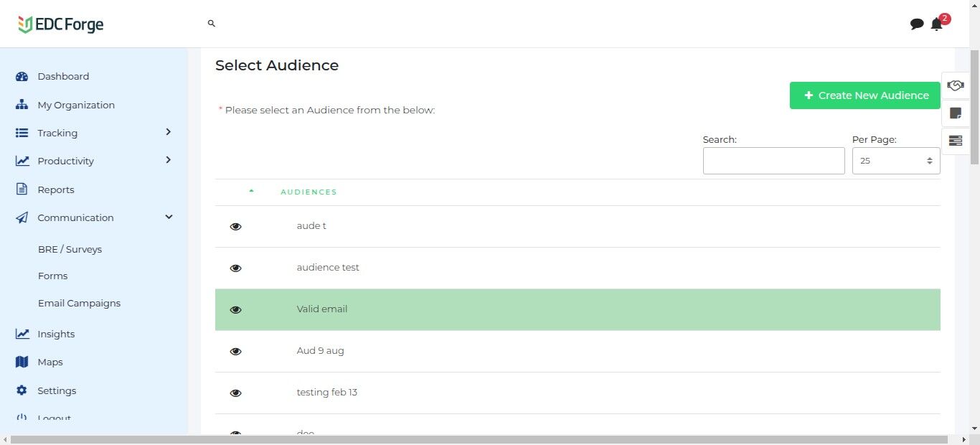
Task: Open Dashboard from the sidebar
Action: tap(63, 76)
